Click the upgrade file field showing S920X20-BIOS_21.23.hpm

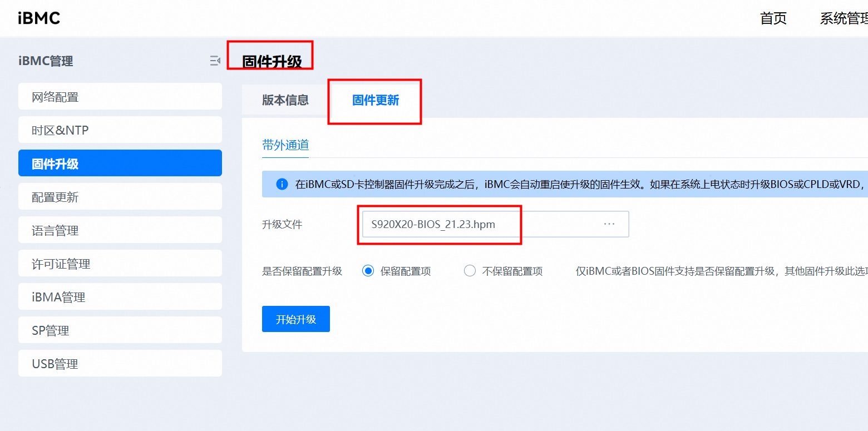pos(479,225)
